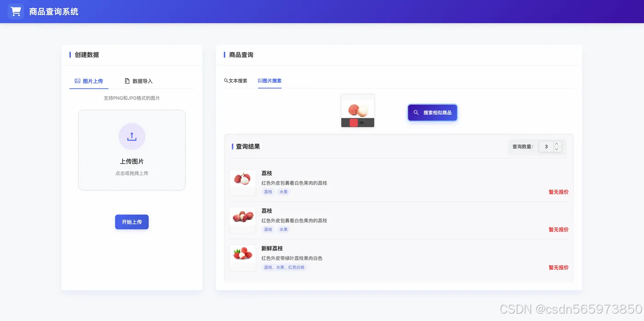Select the 水果 tag on second result
The image size is (644, 321).
pos(284,229)
